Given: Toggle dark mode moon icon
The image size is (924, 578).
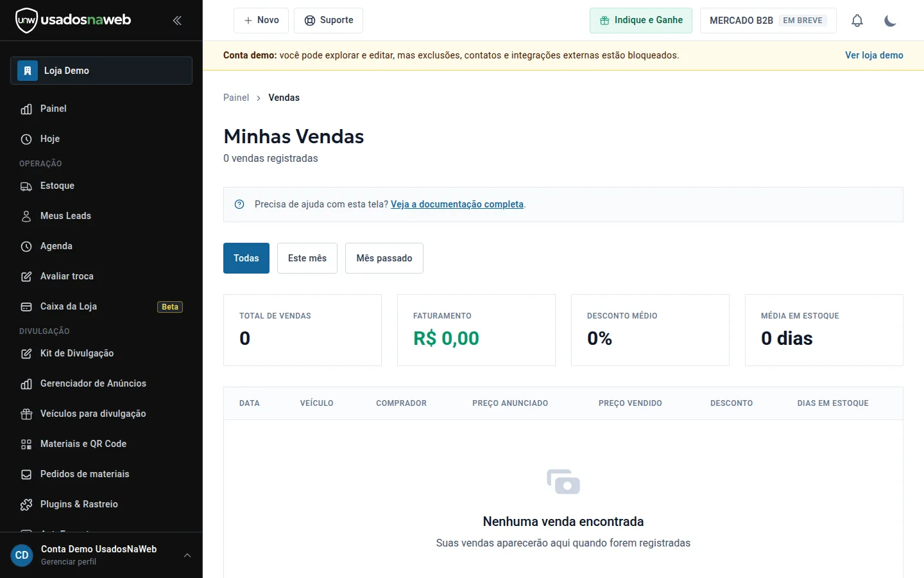Looking at the screenshot, I should coord(890,21).
